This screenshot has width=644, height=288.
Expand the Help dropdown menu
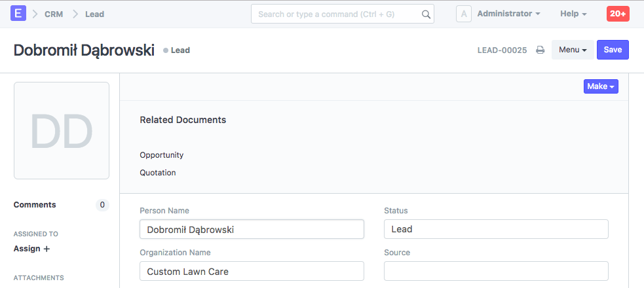pyautogui.click(x=573, y=14)
